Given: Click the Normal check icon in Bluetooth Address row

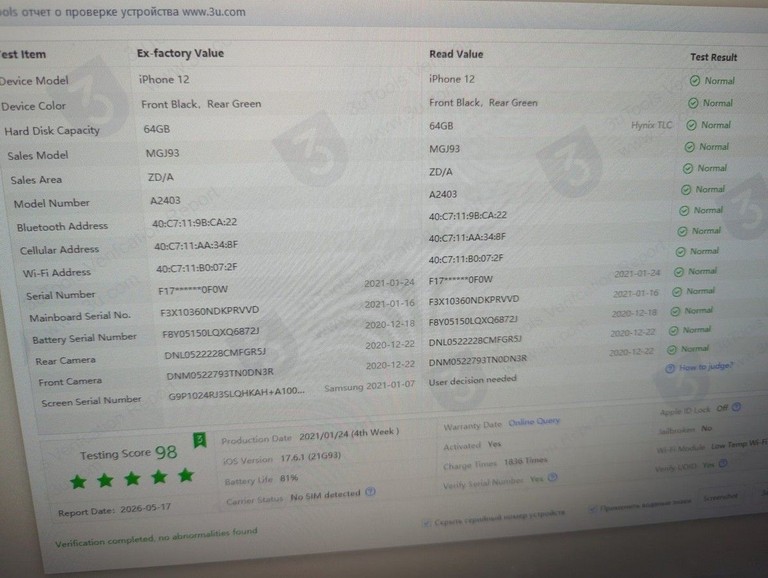Looking at the screenshot, I should click(x=684, y=211).
